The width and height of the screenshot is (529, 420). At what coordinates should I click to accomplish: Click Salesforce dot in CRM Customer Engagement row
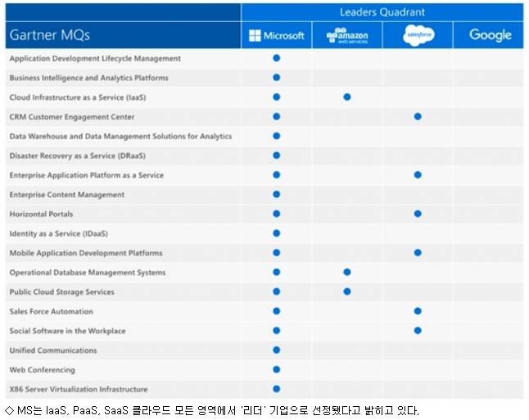(x=418, y=116)
